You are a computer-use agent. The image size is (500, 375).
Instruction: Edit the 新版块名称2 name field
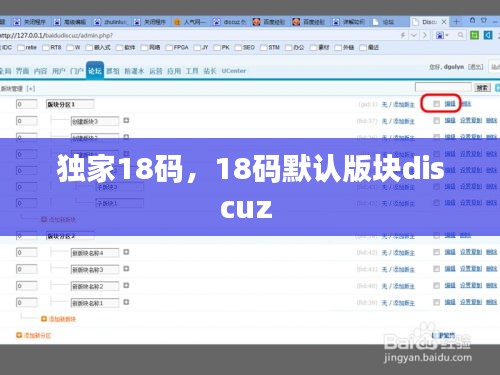click(95, 286)
